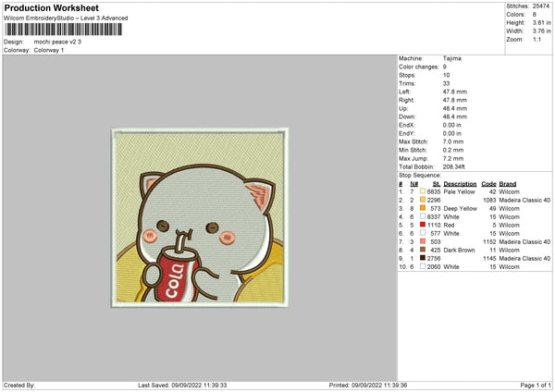The height and width of the screenshot is (392, 555).
Task: Click the Width value 3.76 in
Action: (x=541, y=31)
